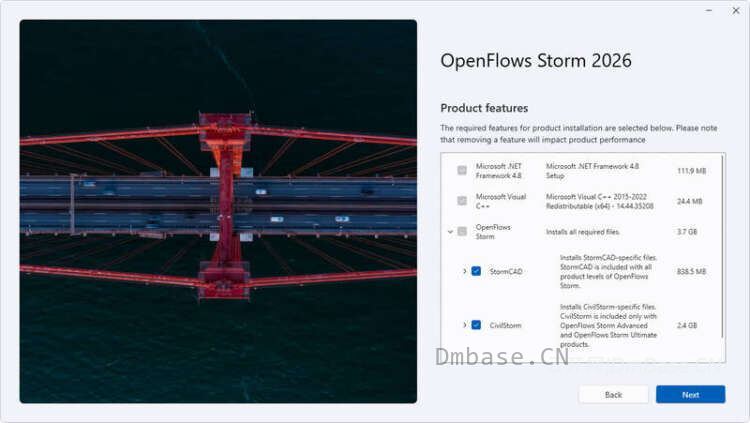Close the installer window
The width and height of the screenshot is (750, 423).
click(x=736, y=10)
